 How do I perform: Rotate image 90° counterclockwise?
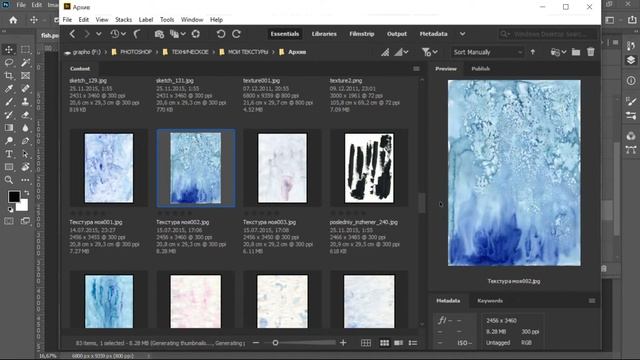(x=221, y=34)
